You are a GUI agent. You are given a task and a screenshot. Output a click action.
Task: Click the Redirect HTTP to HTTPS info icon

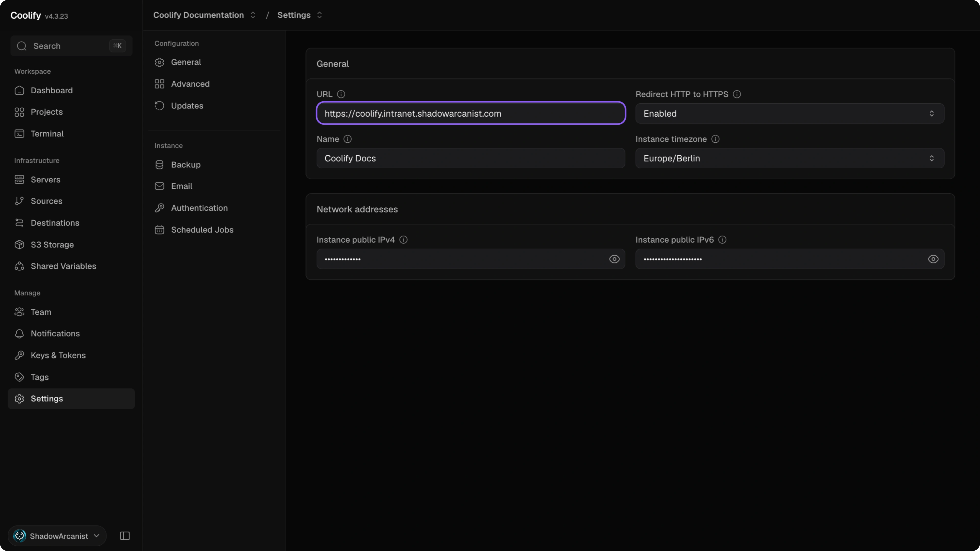[x=737, y=94]
